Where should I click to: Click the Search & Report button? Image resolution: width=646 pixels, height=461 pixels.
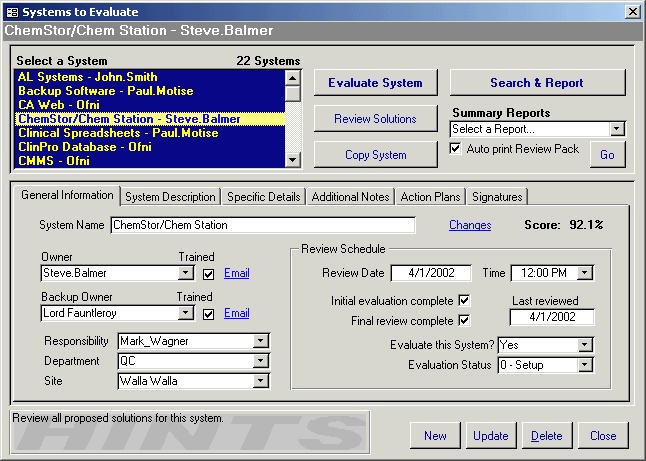coord(537,83)
